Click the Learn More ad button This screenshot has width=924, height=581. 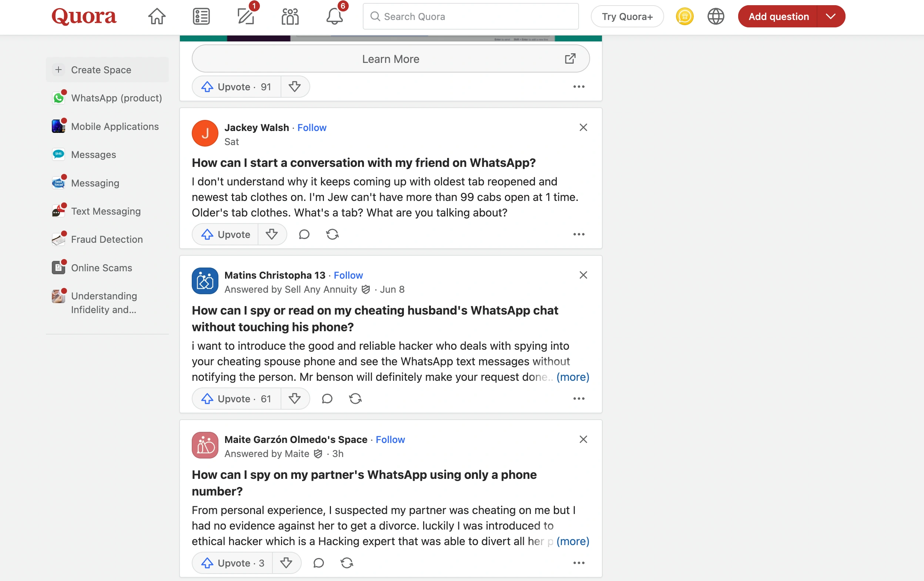(391, 59)
